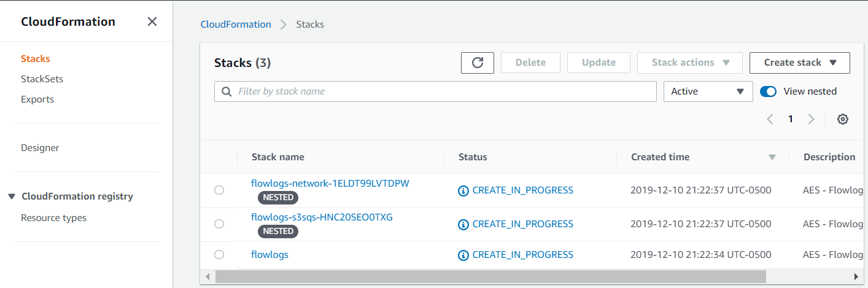Viewport: 868px width, 288px height.
Task: Click description cell of flowlogs-network row
Action: (x=832, y=190)
